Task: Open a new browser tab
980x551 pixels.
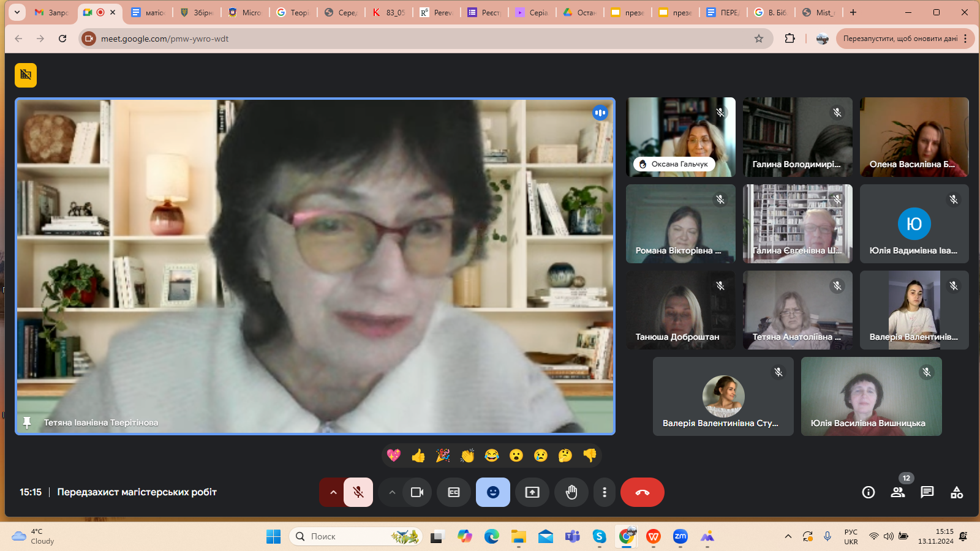Action: [853, 12]
